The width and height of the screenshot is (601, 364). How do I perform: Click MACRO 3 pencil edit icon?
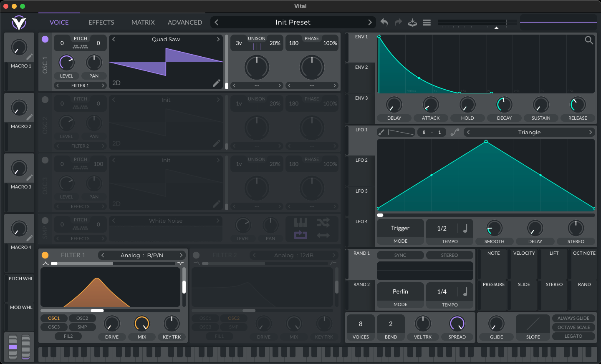30,178
